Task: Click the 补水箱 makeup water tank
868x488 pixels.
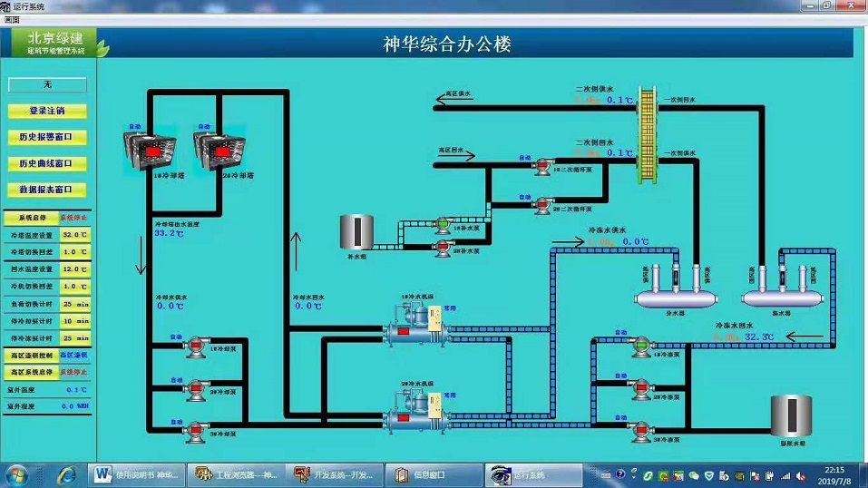Action: pyautogui.click(x=356, y=232)
